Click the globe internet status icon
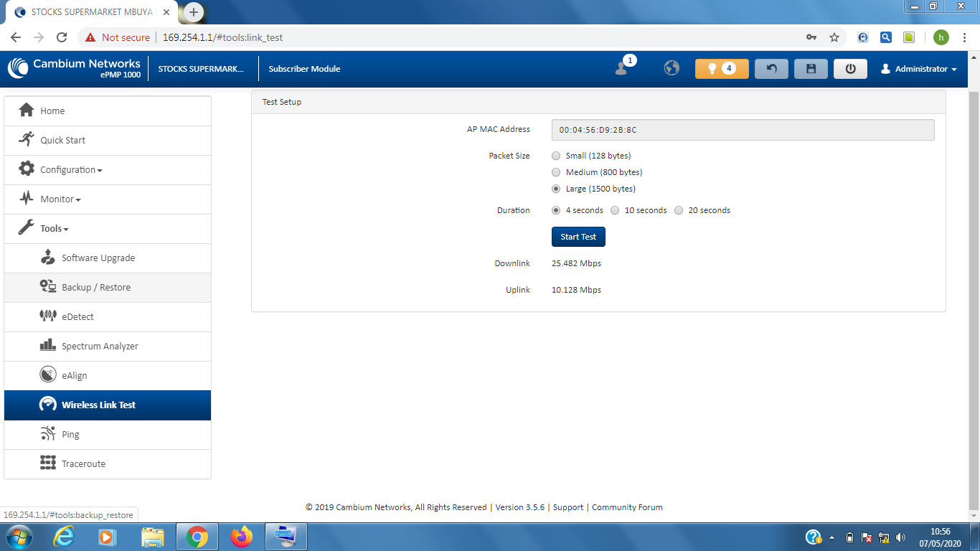Viewport: 980px width, 551px height. tap(672, 68)
